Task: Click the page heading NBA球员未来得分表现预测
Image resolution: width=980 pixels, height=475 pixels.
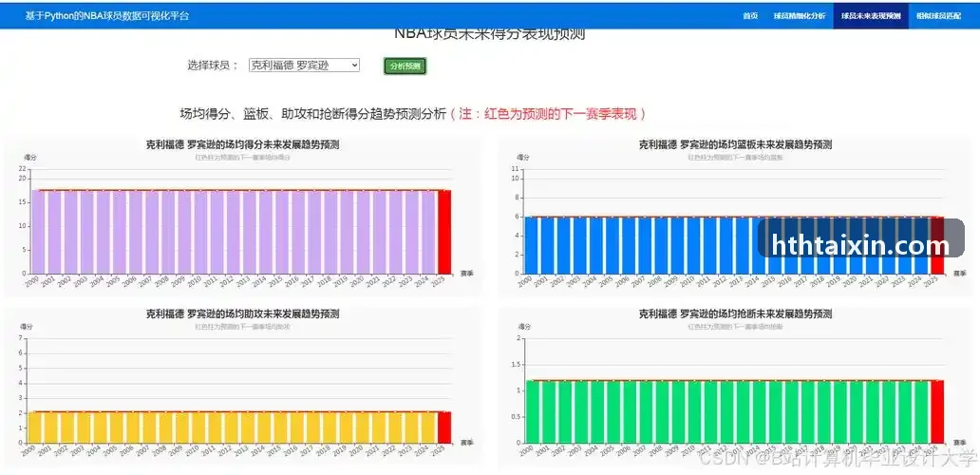Action: pyautogui.click(x=489, y=34)
